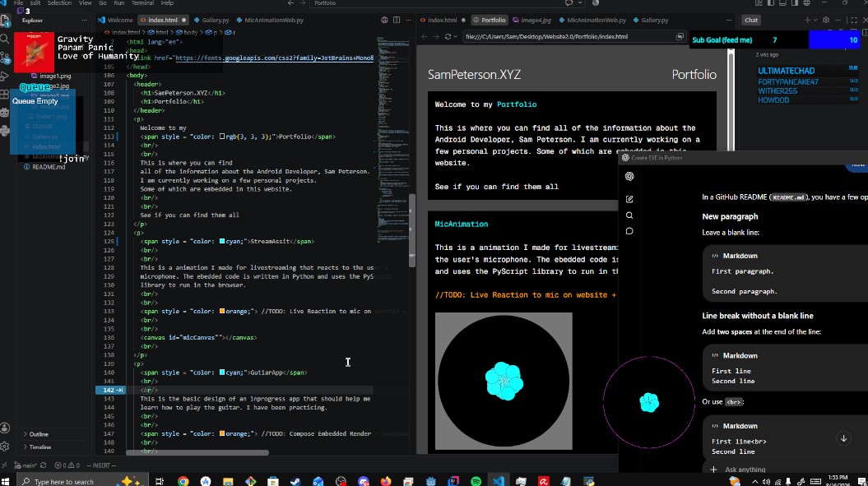Viewport: 868px width, 486px height.
Task: Navigate forward arrow in VS Code title bar
Action: coord(303,2)
